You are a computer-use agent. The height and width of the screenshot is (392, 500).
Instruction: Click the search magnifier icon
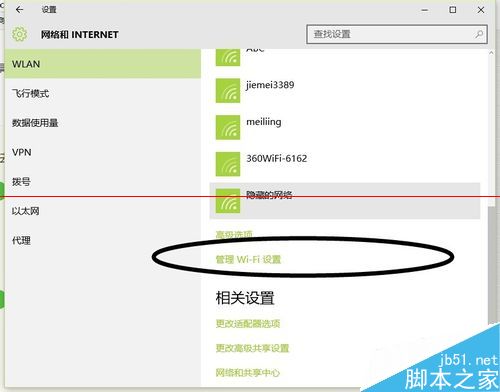click(479, 34)
